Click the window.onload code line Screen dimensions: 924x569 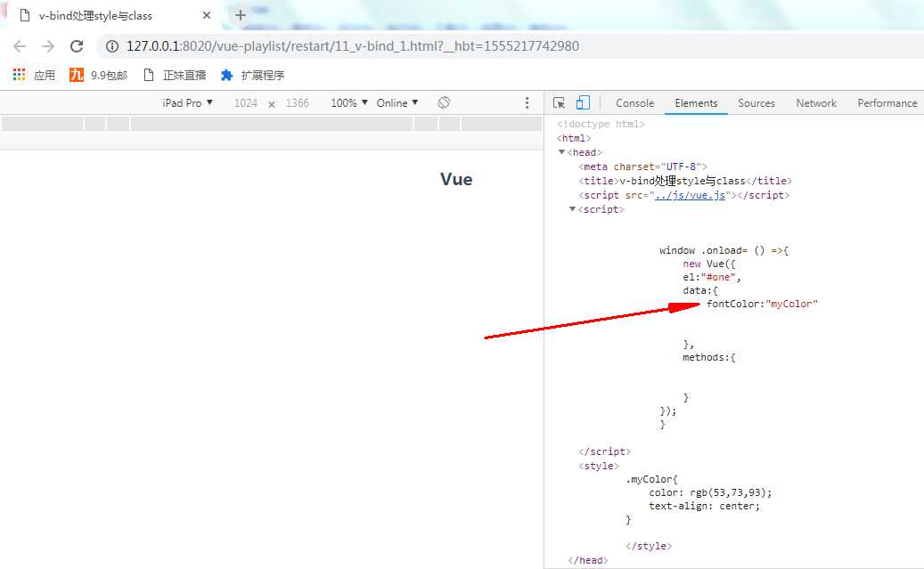[x=724, y=250]
